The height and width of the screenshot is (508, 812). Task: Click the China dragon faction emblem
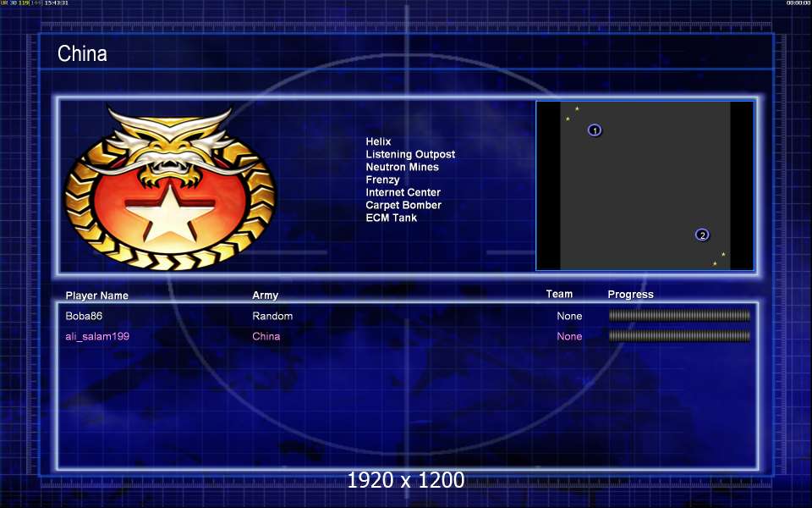coord(170,188)
